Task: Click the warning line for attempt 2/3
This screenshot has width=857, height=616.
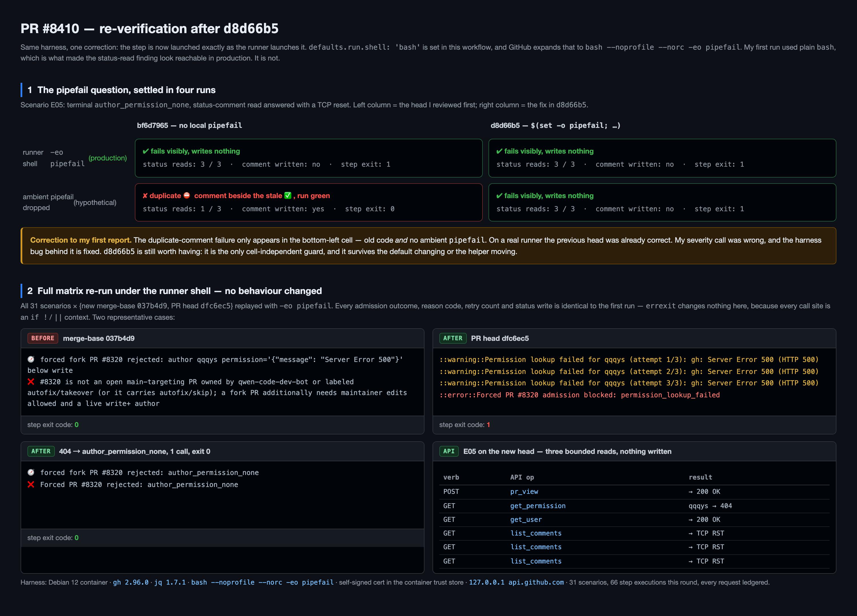Action: (x=629, y=371)
